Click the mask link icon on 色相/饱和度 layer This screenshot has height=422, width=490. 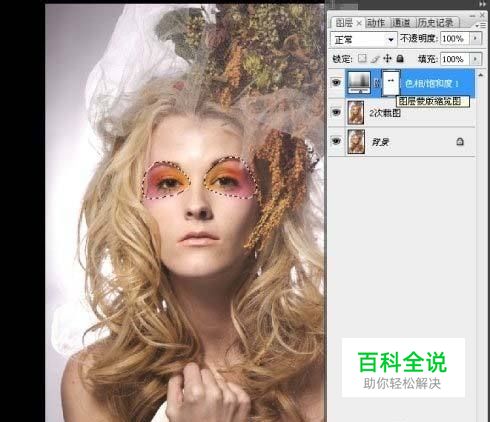click(377, 83)
